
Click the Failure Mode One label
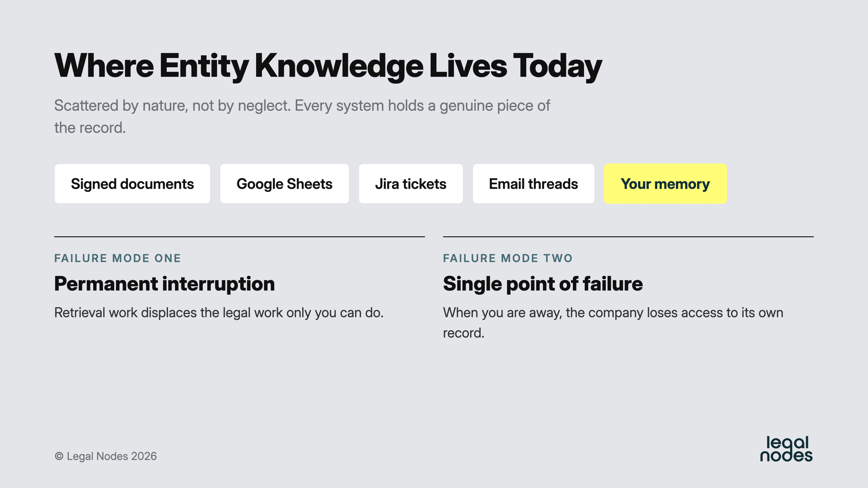pyautogui.click(x=118, y=258)
